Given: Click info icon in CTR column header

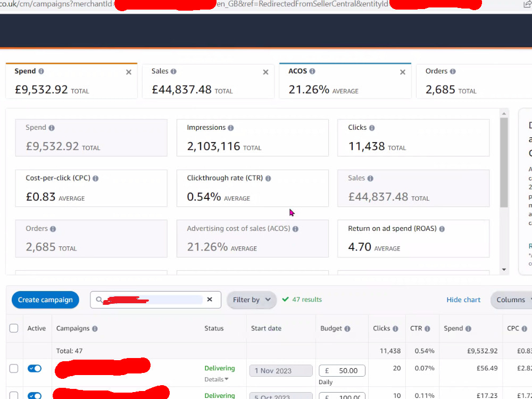Looking at the screenshot, I should click(x=427, y=329).
